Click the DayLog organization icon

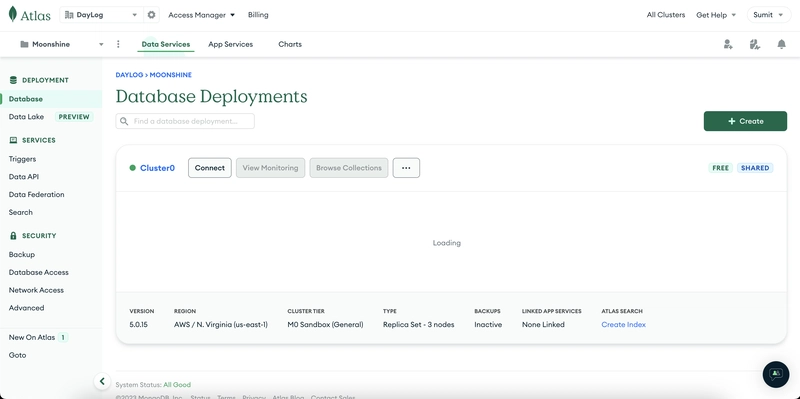point(69,15)
